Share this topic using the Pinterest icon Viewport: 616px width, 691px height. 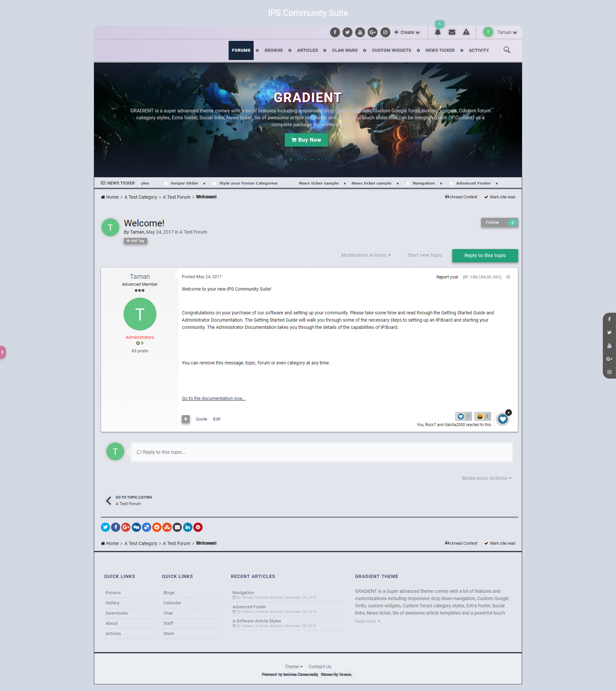coord(198,527)
